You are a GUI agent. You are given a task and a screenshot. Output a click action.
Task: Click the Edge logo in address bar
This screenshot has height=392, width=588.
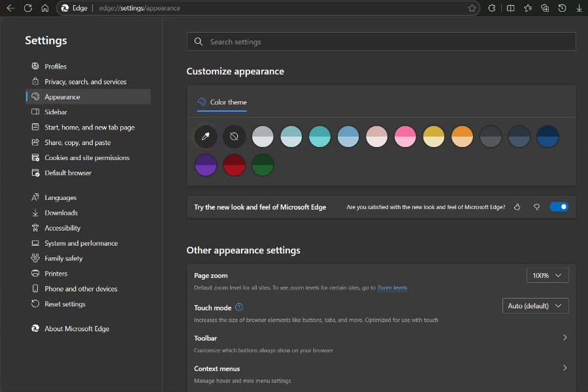pos(65,8)
